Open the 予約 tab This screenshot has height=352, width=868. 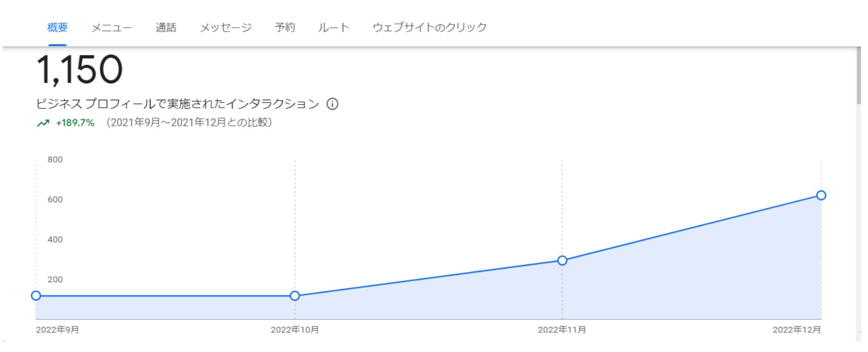[x=285, y=27]
